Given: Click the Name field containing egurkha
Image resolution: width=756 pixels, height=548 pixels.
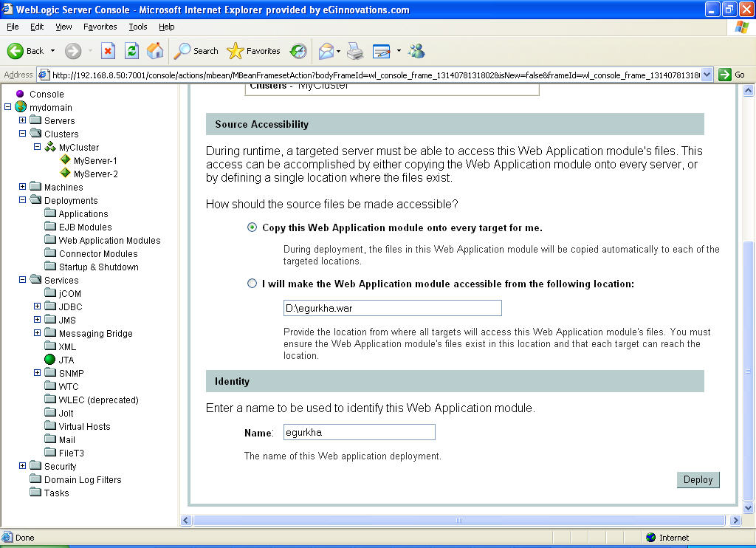Looking at the screenshot, I should pos(360,432).
